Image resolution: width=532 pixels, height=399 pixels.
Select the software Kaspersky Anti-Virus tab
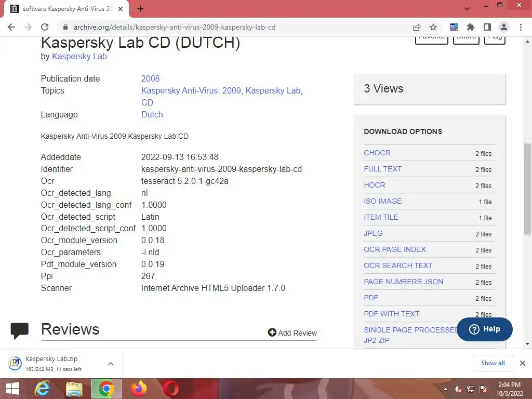67,9
